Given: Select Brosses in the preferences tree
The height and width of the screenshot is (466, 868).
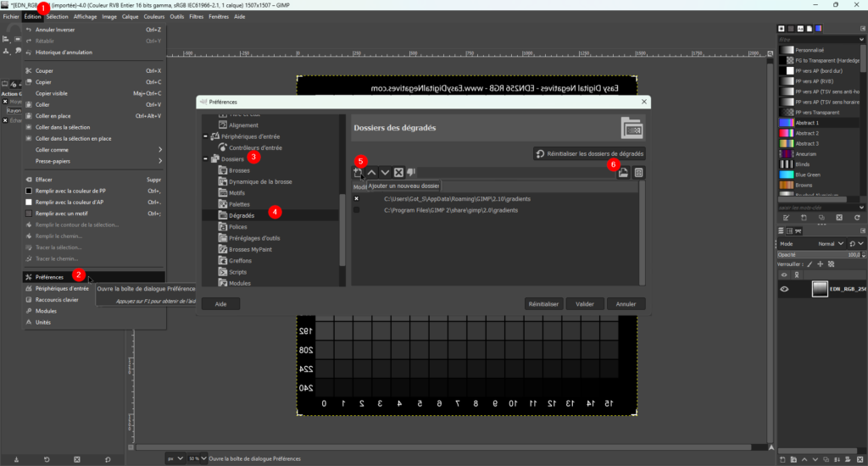Looking at the screenshot, I should (239, 170).
